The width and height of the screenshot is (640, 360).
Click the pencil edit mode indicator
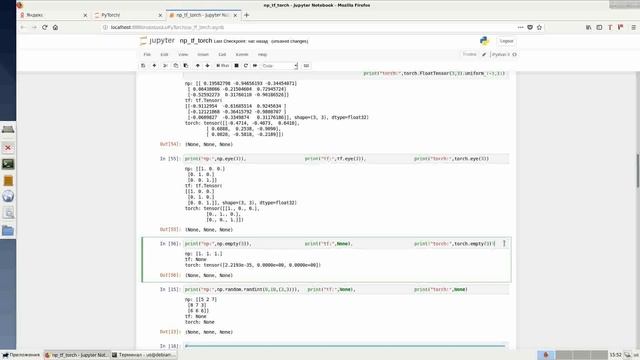click(x=484, y=54)
